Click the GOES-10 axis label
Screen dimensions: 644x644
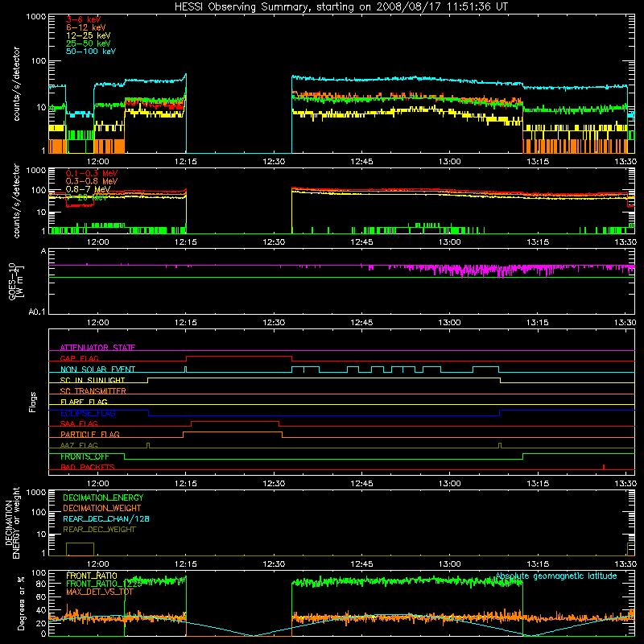point(12,281)
